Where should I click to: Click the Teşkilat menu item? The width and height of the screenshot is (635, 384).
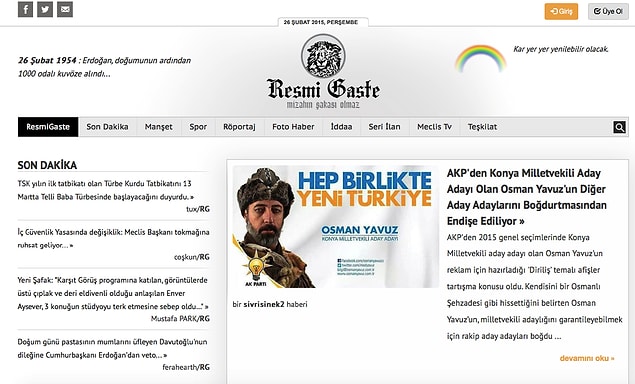[482, 127]
